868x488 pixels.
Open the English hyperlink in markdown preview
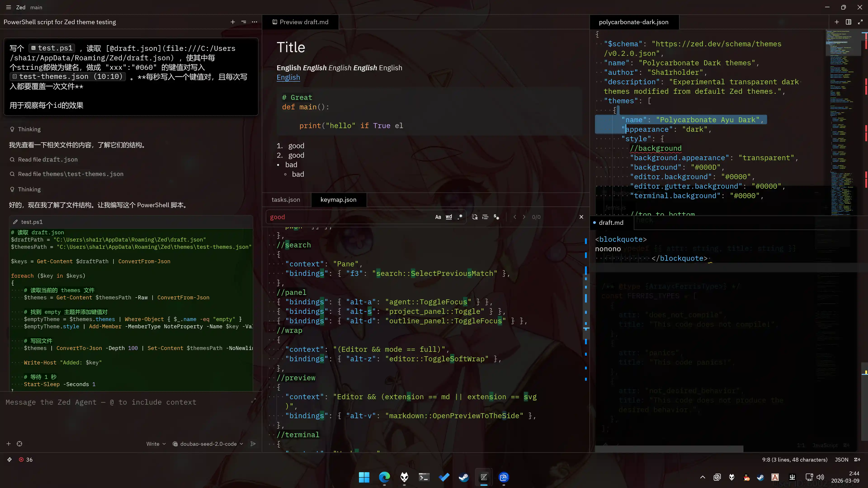(x=288, y=77)
